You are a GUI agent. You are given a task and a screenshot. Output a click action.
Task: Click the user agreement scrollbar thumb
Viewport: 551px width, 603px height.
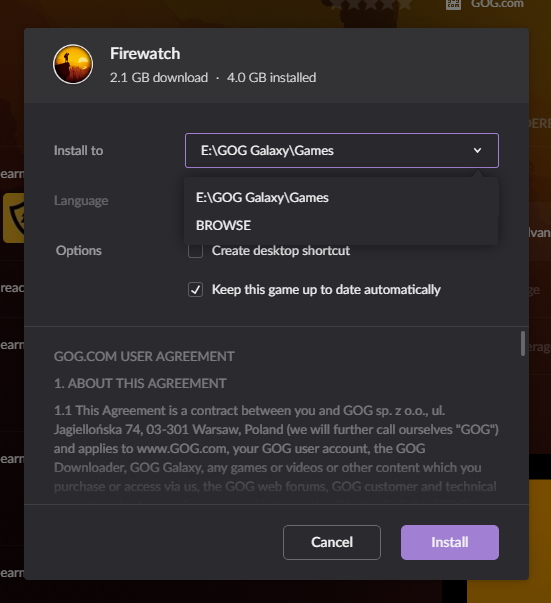523,344
